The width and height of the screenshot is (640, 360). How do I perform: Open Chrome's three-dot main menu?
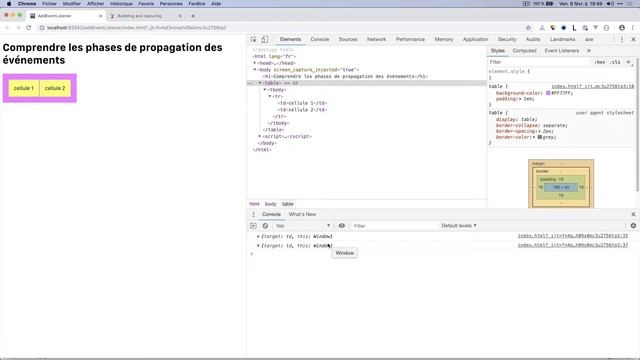click(x=633, y=28)
